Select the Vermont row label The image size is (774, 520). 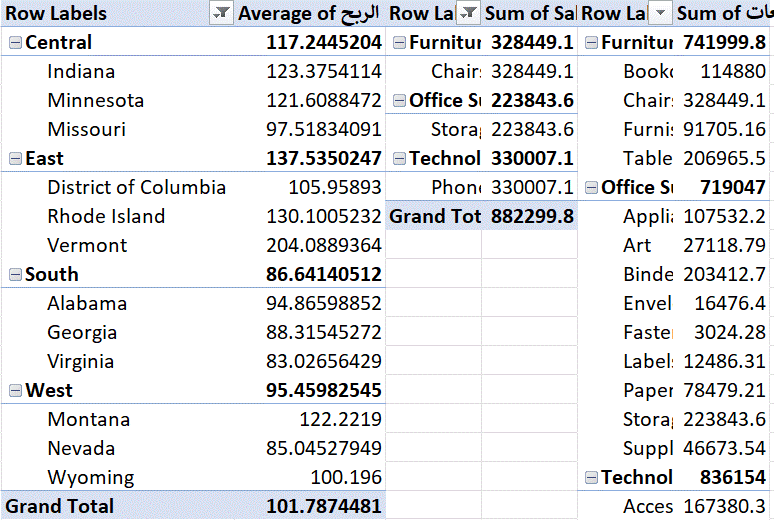point(87,246)
